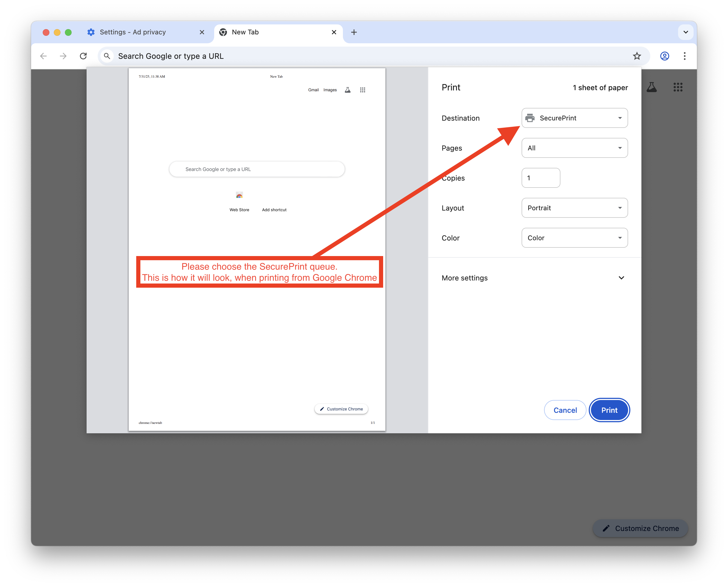
Task: Switch to Settings - Ad privacy tab
Action: [133, 32]
